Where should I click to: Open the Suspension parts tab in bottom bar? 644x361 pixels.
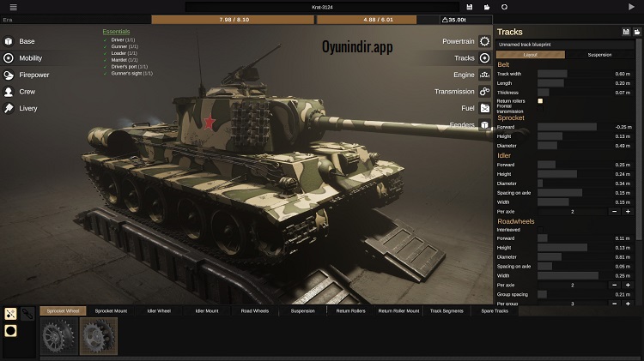click(303, 311)
